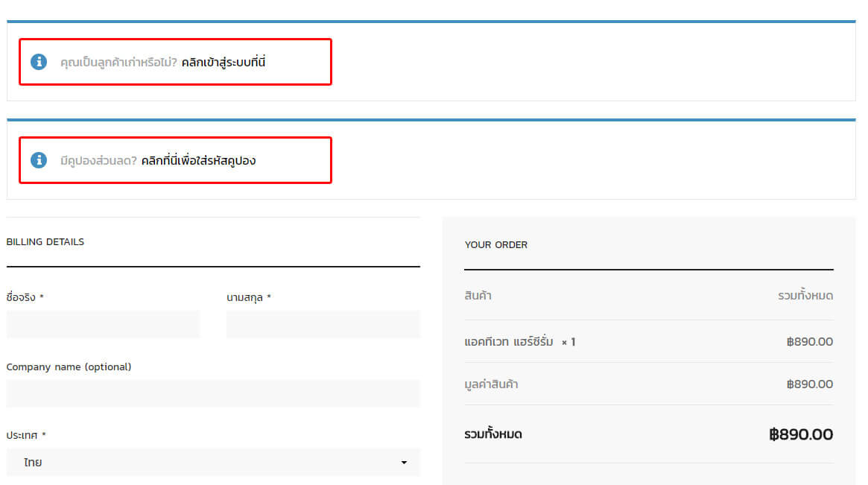This screenshot has height=485, width=868.
Task: Focus the ชื่อจริง first name field
Action: pos(103,325)
